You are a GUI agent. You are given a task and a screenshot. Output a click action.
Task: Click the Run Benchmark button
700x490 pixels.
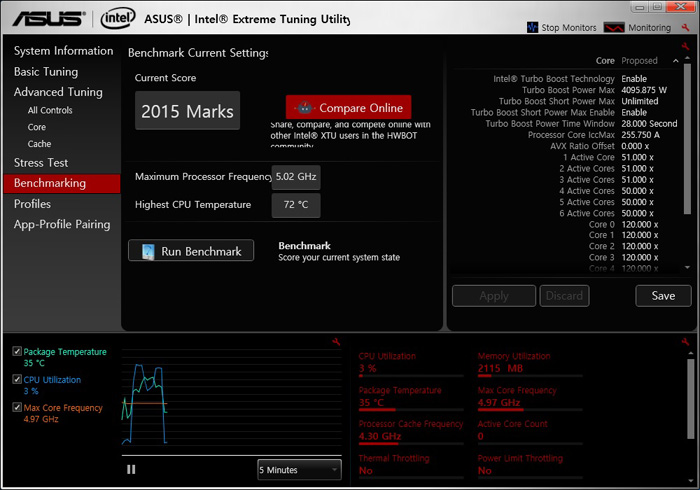point(191,250)
